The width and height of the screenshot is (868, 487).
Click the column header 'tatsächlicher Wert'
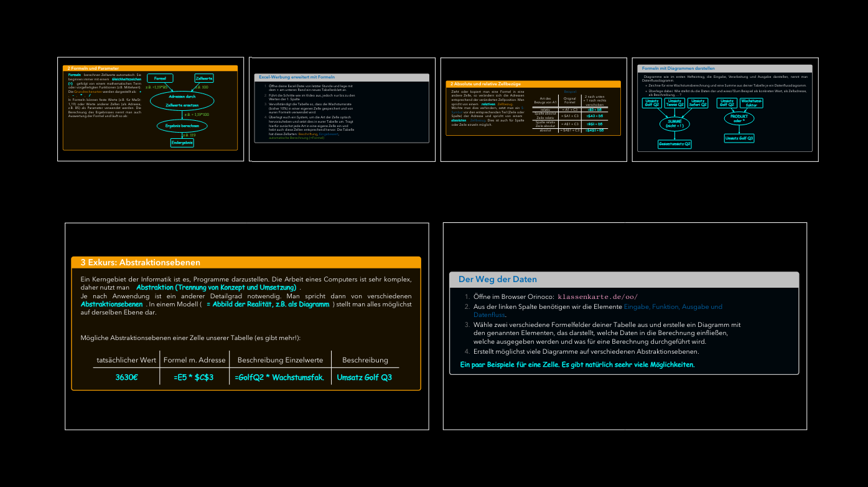[x=126, y=360]
